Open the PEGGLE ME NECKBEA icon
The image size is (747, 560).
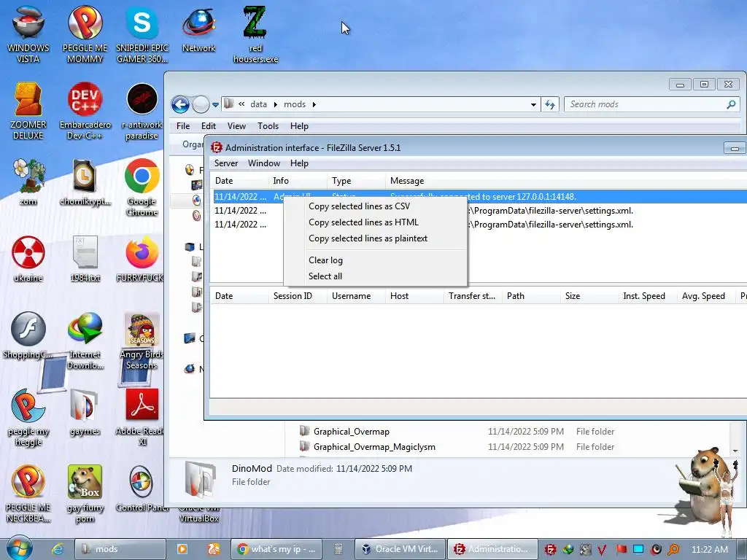tap(28, 494)
